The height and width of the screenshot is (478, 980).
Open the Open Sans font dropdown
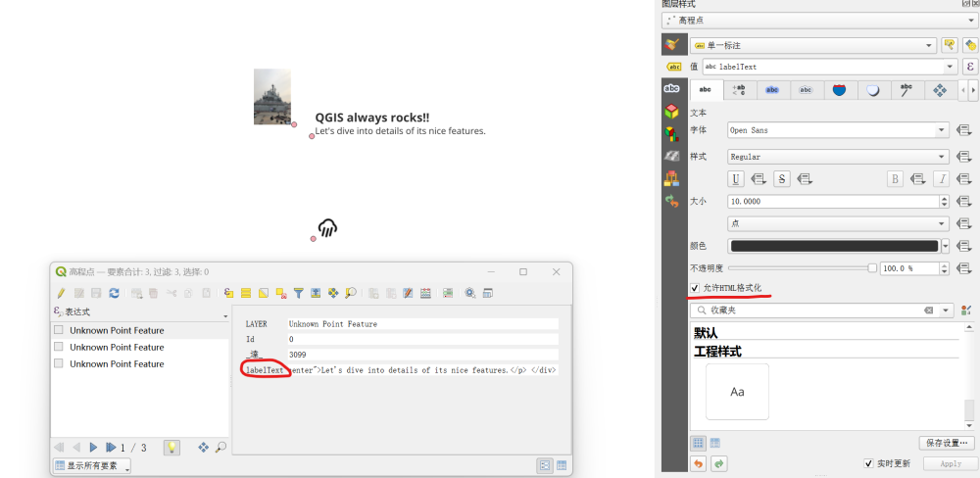click(838, 130)
